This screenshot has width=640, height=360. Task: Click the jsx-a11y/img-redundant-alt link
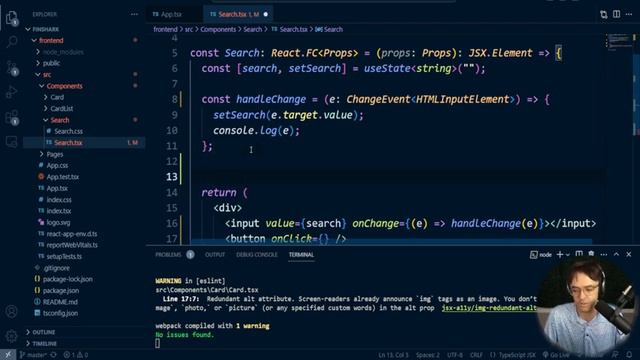click(x=489, y=308)
